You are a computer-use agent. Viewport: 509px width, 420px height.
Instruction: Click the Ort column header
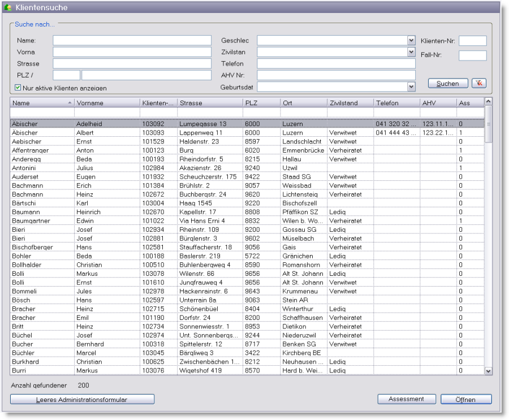[x=303, y=103]
